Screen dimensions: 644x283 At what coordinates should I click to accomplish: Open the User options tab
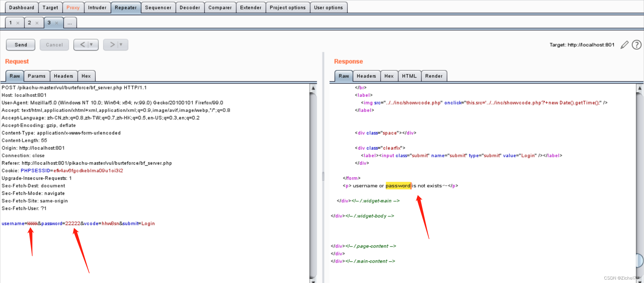click(x=328, y=7)
